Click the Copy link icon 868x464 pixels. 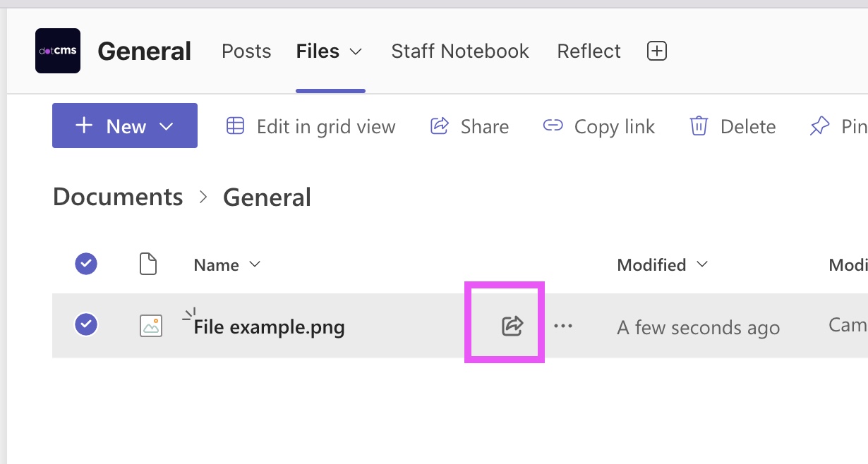pyautogui.click(x=553, y=126)
